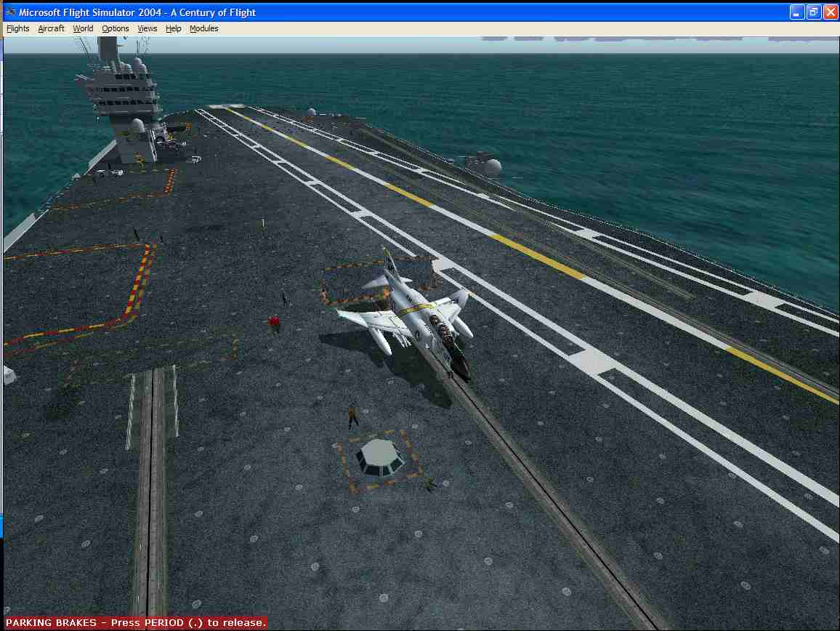The width and height of the screenshot is (840, 631).
Task: Click the carrier island superstructure
Action: (124, 102)
